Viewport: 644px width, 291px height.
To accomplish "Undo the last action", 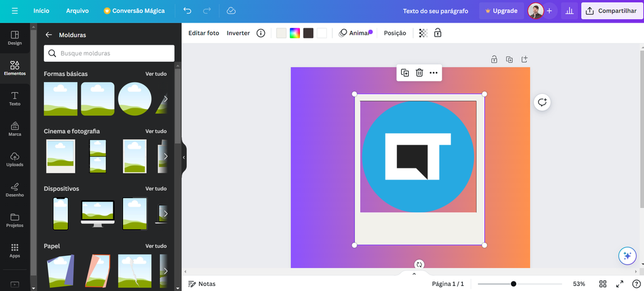I will (x=187, y=11).
